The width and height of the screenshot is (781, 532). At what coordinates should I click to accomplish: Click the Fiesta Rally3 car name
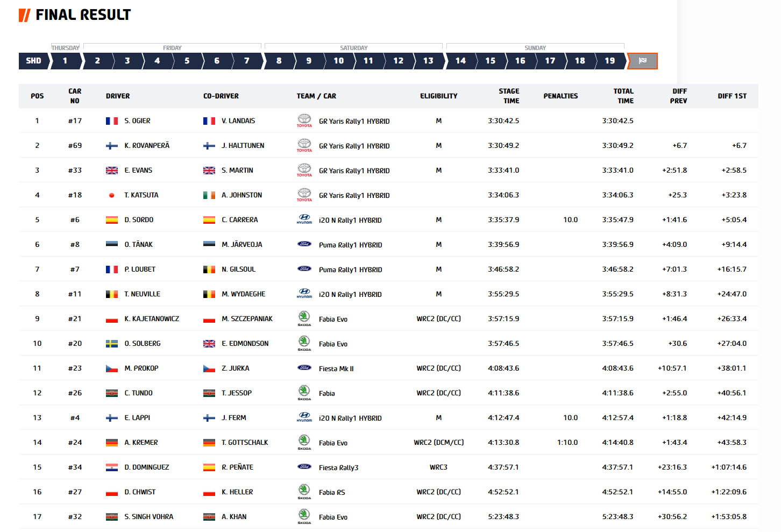pyautogui.click(x=339, y=468)
